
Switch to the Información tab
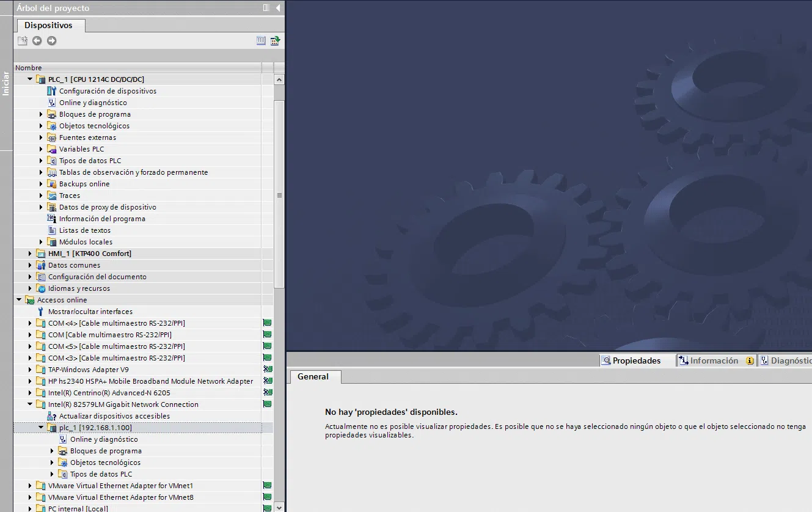click(x=714, y=360)
